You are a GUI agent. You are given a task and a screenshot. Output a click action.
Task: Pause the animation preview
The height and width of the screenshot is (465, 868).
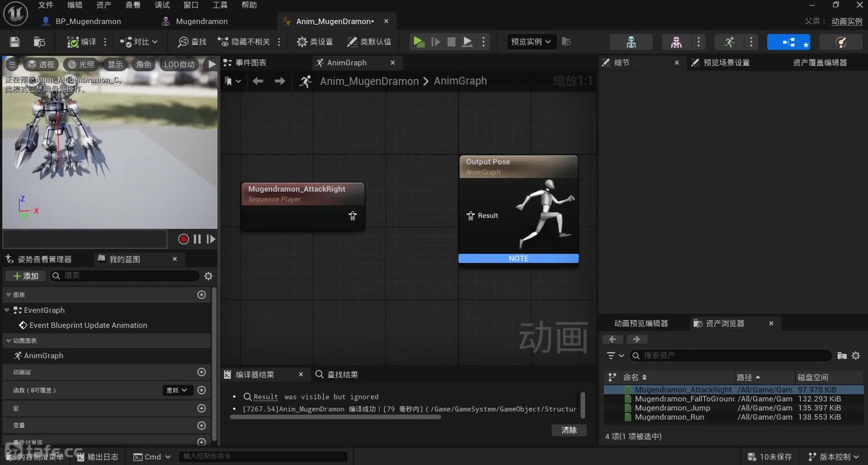pyautogui.click(x=197, y=239)
